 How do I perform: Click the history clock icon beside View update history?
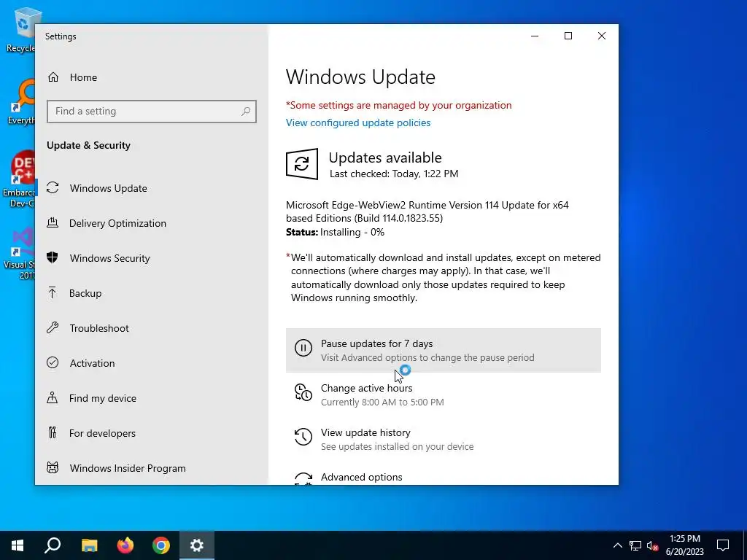pyautogui.click(x=303, y=437)
